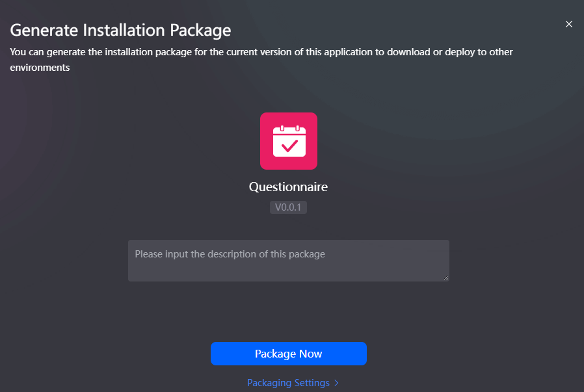Click the right-pointing arrow after Packaging Settings
Viewport: 584px width, 392px height.
click(336, 383)
